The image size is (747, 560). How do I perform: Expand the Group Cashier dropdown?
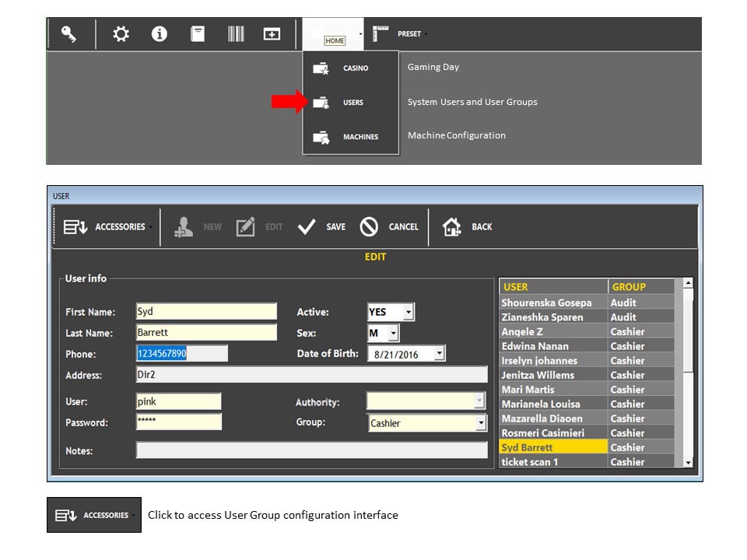(481, 423)
